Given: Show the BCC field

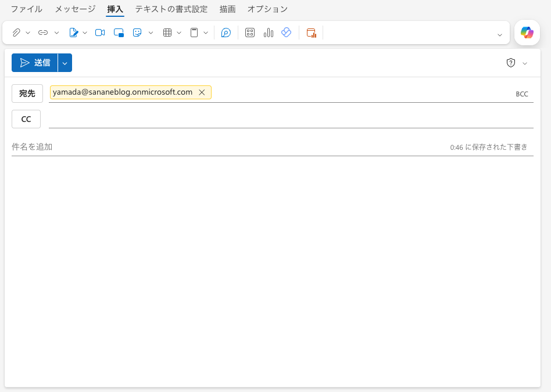Looking at the screenshot, I should click(x=522, y=93).
